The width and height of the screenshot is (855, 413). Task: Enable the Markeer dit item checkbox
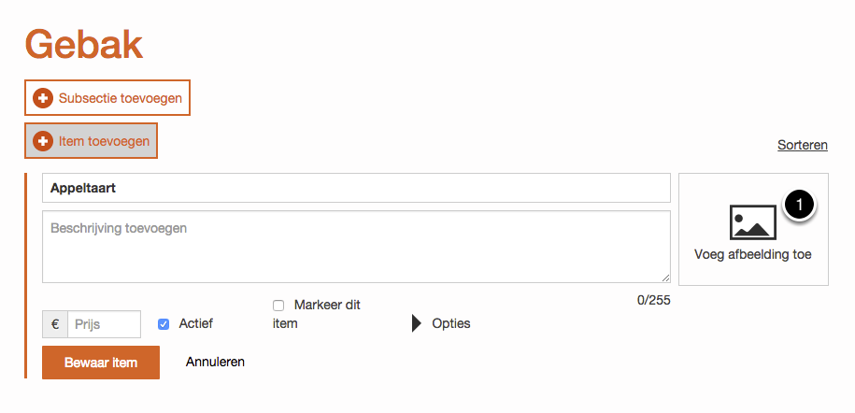click(x=279, y=305)
